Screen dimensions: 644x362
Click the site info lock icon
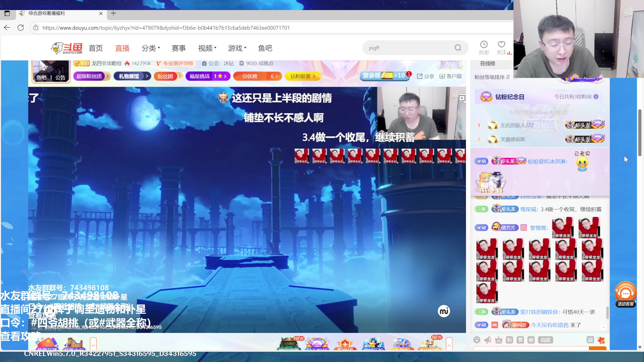tap(36, 28)
